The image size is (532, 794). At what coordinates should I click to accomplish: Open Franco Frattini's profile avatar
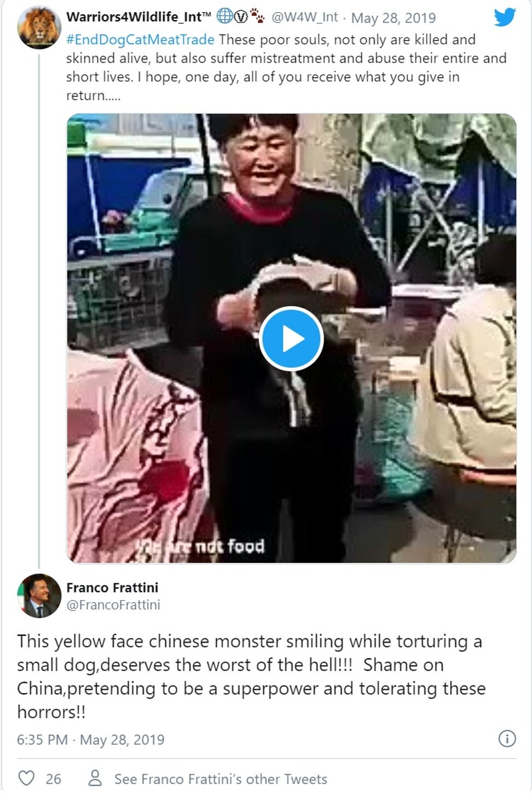click(39, 596)
